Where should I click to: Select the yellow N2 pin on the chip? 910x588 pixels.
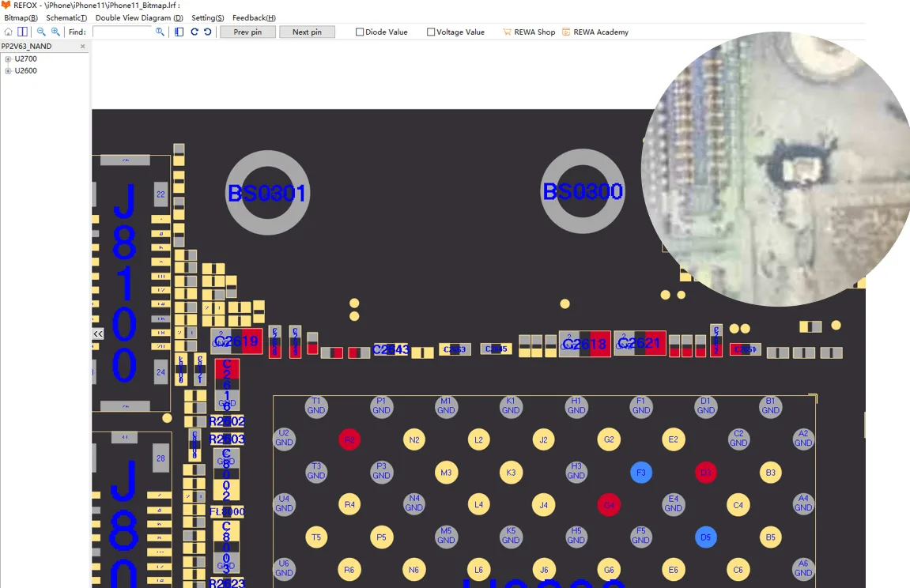(x=413, y=439)
